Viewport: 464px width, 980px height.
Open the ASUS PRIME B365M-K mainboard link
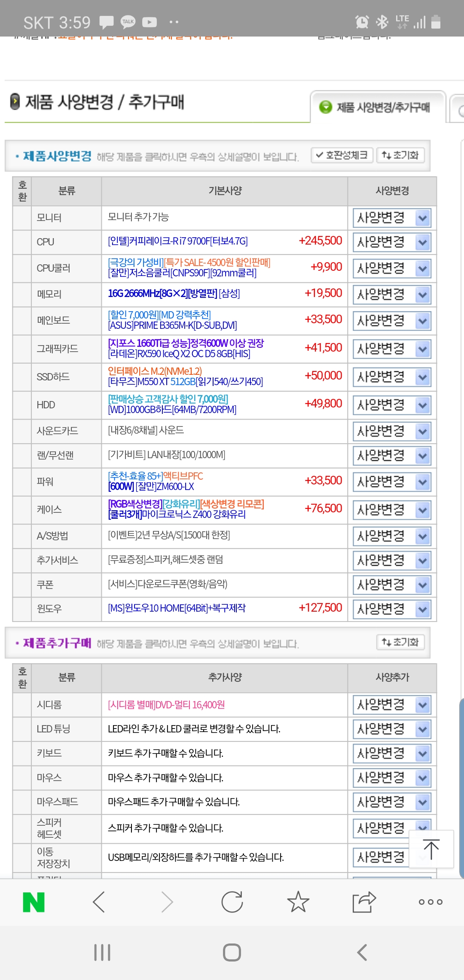[172, 325]
